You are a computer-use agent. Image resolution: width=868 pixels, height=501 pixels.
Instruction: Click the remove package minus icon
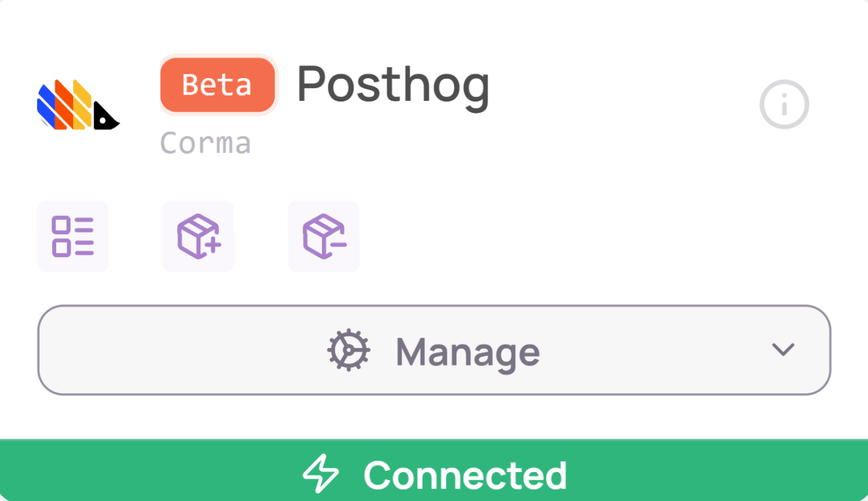(324, 236)
